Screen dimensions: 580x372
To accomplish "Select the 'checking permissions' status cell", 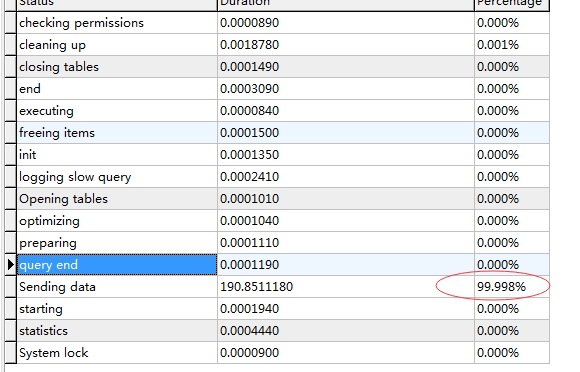I will point(117,23).
